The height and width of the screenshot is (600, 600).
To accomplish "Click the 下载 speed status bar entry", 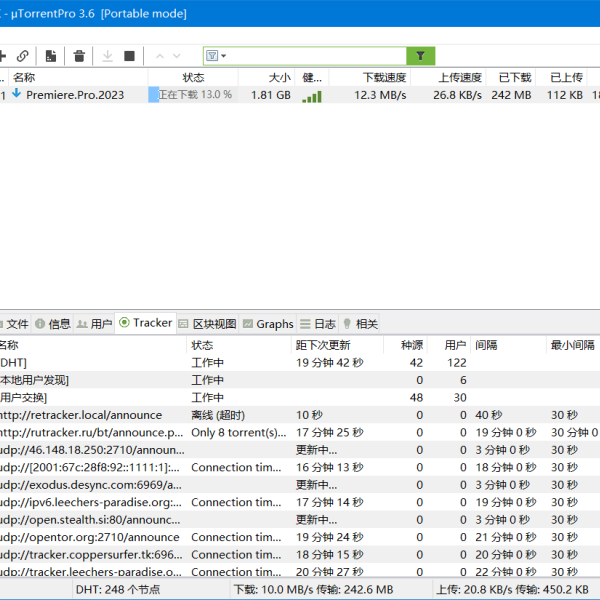I will [313, 589].
